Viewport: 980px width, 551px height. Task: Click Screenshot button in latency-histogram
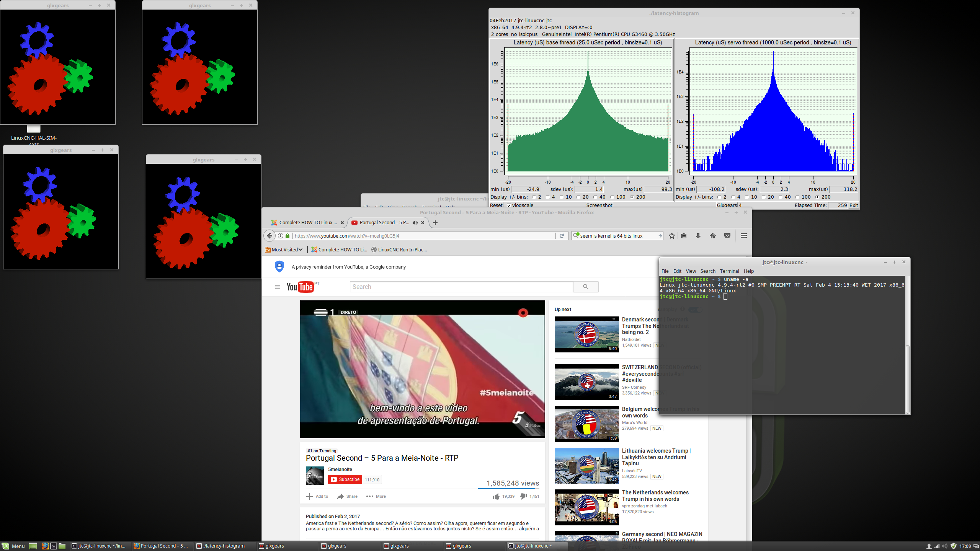(599, 205)
